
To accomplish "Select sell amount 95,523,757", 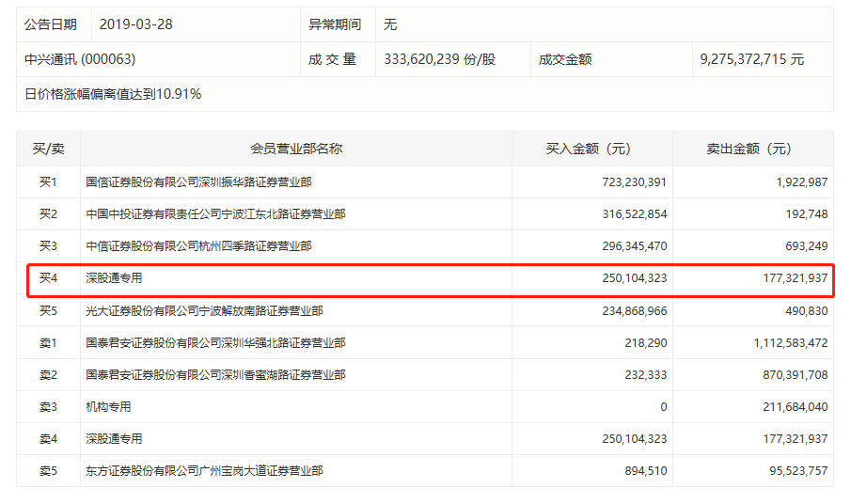I will click(799, 471).
